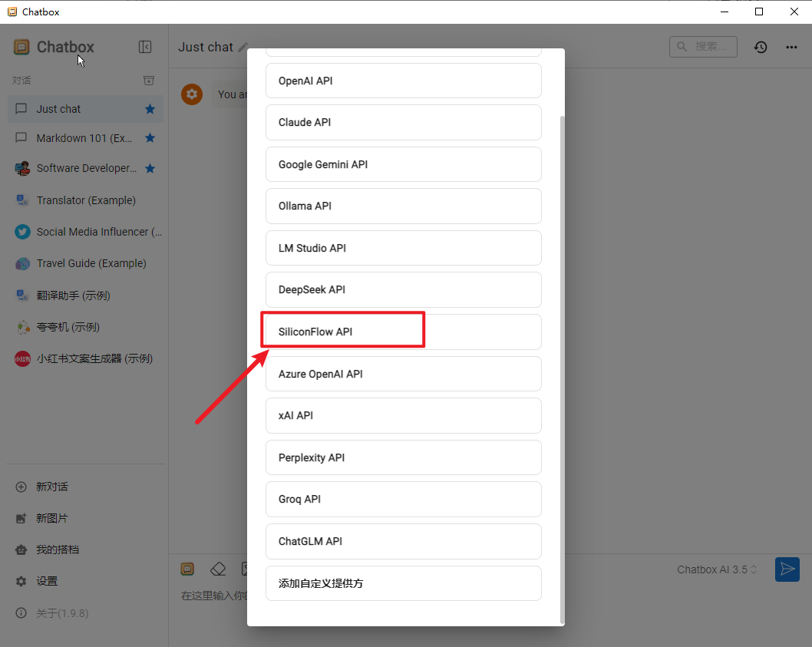
Task: Open 关于(1.9.8) about page
Action: tap(85, 613)
